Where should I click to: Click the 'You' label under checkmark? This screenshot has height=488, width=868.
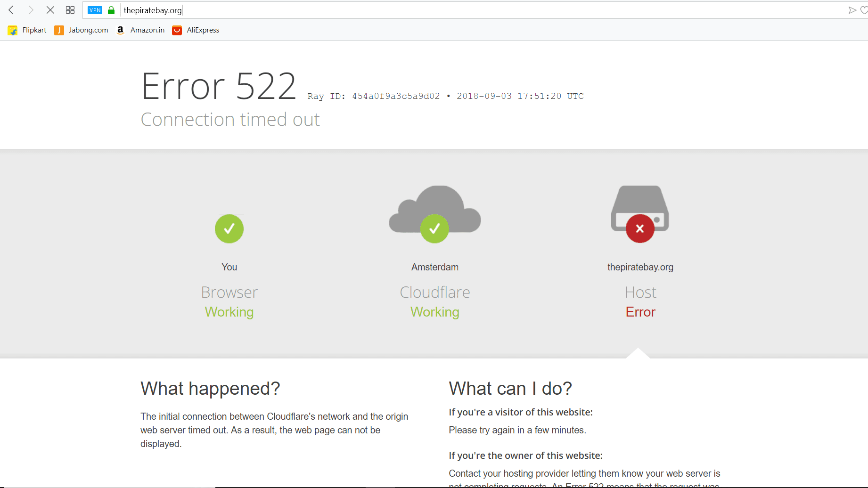(229, 267)
